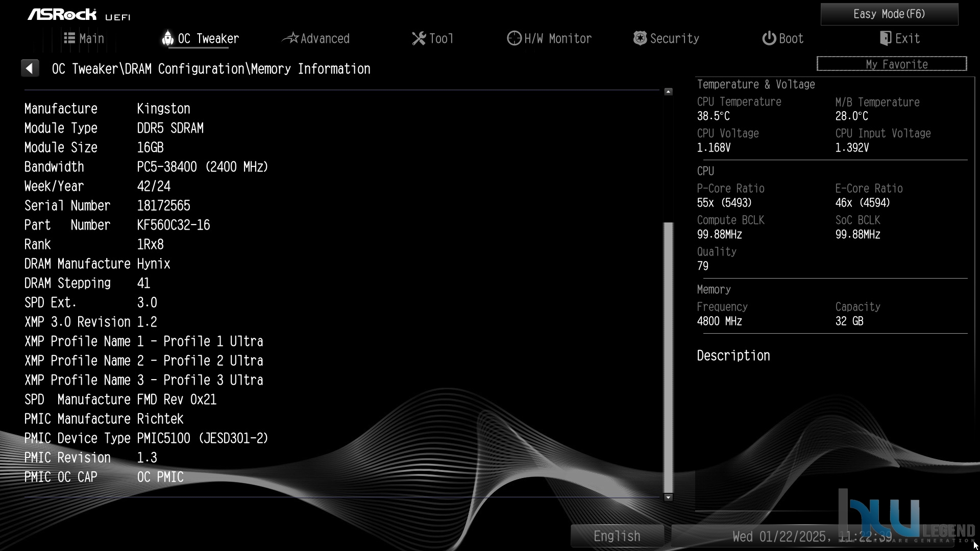
Task: Click the Main tab list icon
Action: 69,38
